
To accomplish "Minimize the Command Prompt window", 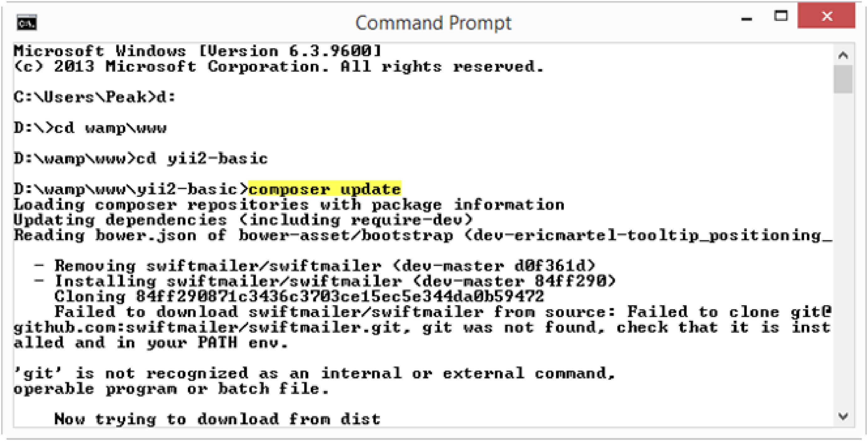I will click(747, 18).
